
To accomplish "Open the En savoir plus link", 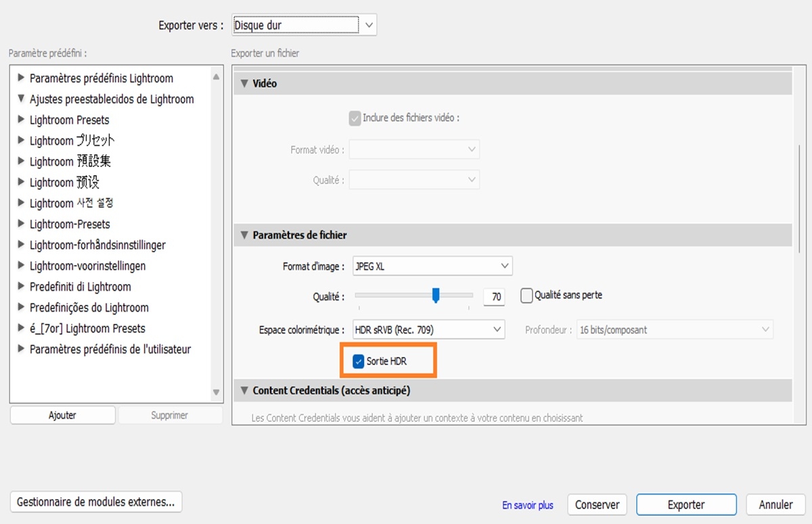I will tap(527, 505).
